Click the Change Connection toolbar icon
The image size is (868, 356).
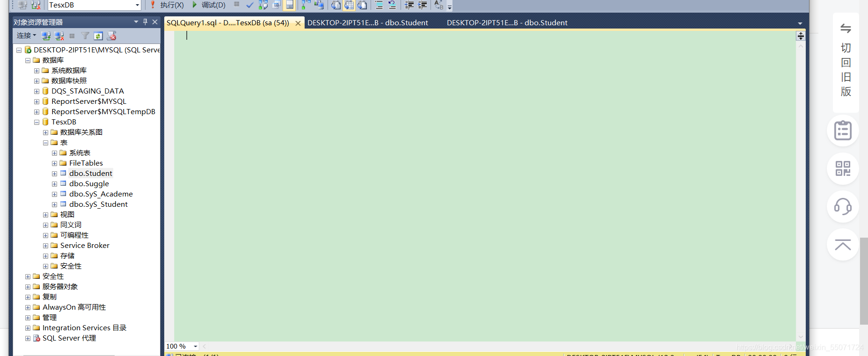coord(36,5)
